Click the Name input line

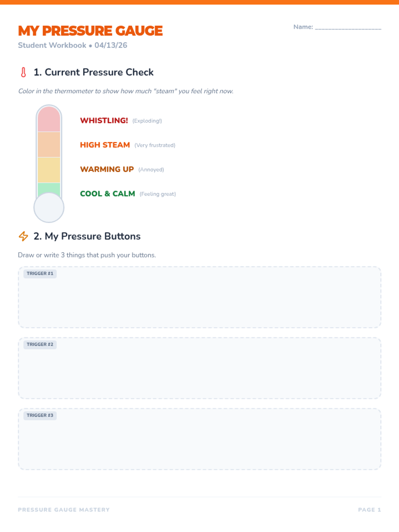(348, 27)
